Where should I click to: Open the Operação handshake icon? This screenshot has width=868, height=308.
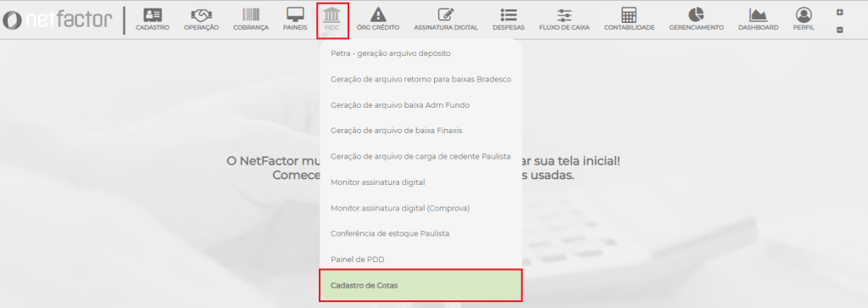coord(201,15)
